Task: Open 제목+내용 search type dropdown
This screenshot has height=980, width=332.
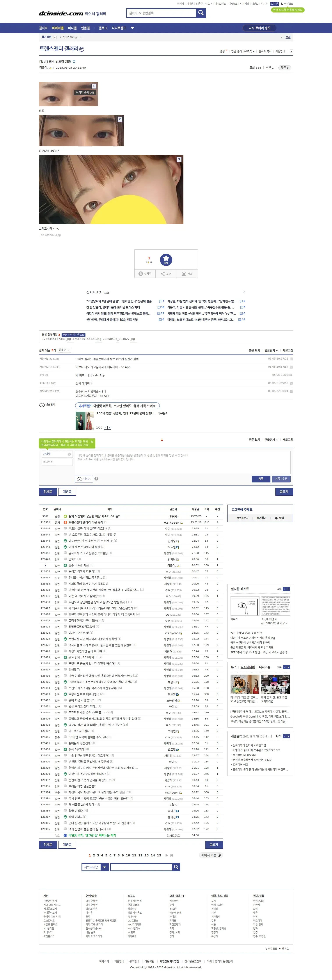Action: click(96, 867)
